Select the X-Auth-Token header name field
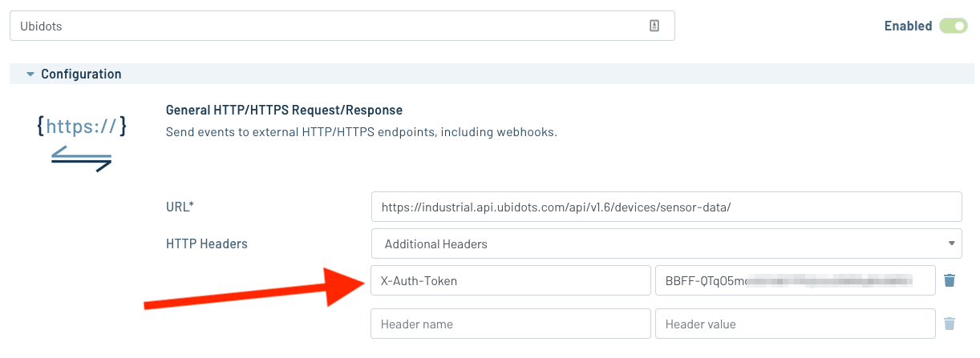This screenshot has height=358, width=980. click(511, 280)
